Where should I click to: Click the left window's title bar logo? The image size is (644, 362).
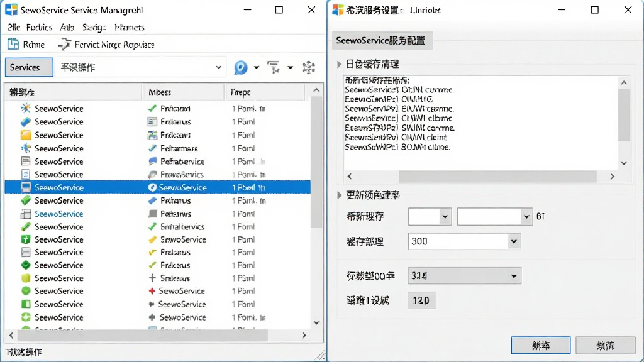point(11,10)
